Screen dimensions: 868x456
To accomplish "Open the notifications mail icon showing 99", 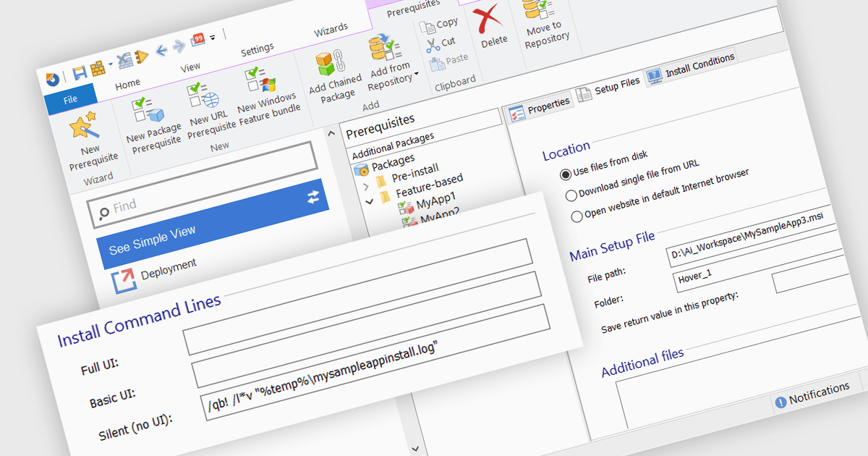I will 198,41.
